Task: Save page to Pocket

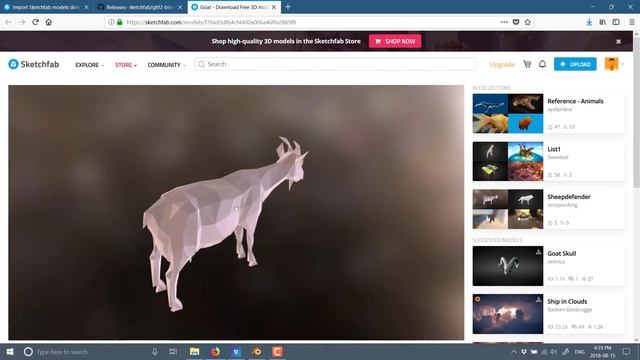Action: (516, 22)
